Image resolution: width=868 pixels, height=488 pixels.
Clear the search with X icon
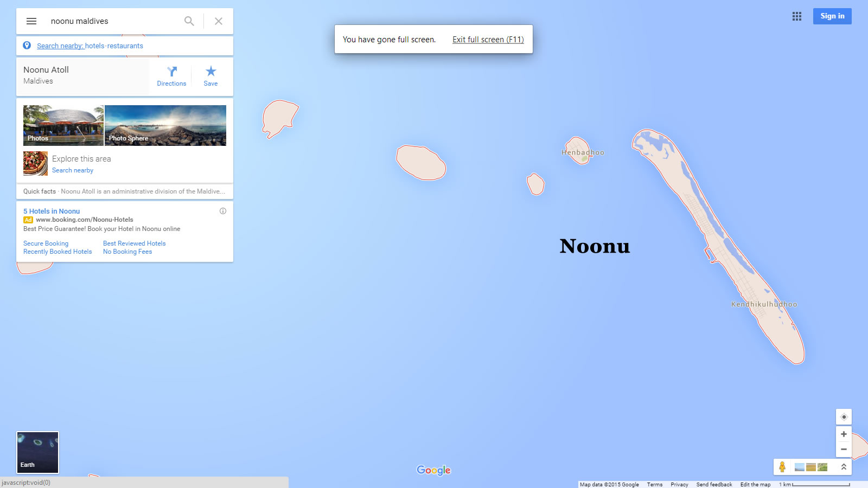coord(219,21)
